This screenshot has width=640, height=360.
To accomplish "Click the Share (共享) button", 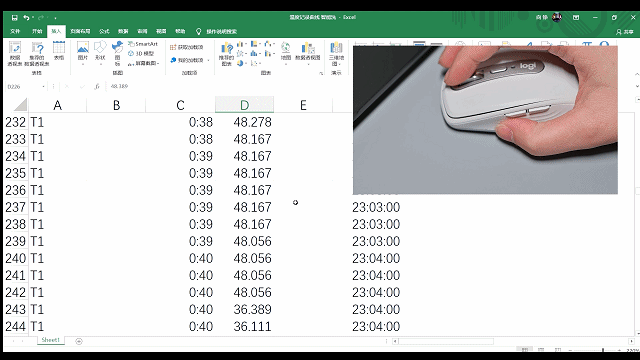I will tap(625, 31).
